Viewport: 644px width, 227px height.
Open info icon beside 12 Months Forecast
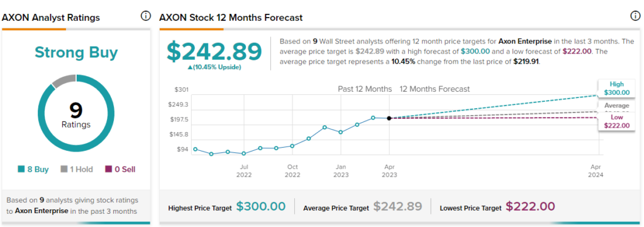635,16
